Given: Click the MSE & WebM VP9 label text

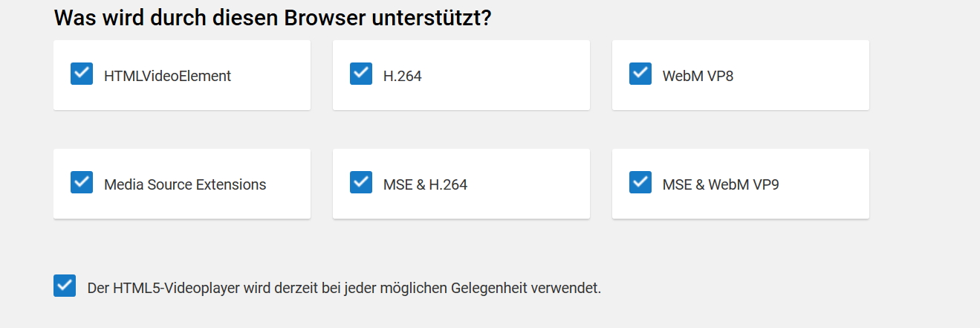Looking at the screenshot, I should 721,184.
